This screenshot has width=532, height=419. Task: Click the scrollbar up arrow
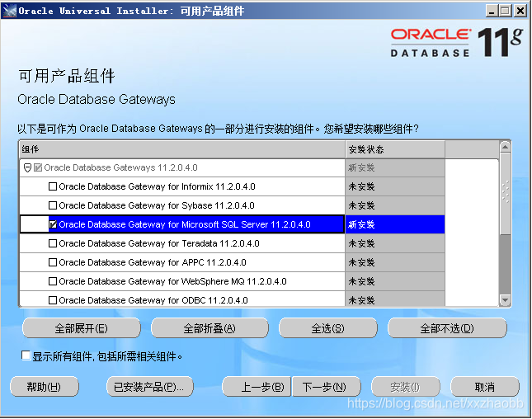point(506,147)
